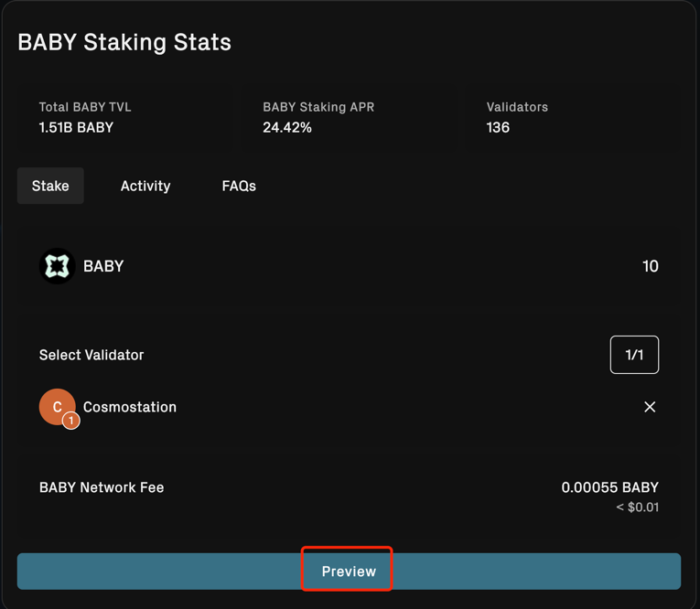700x609 pixels.
Task: Open the Stake tab
Action: tap(50, 186)
